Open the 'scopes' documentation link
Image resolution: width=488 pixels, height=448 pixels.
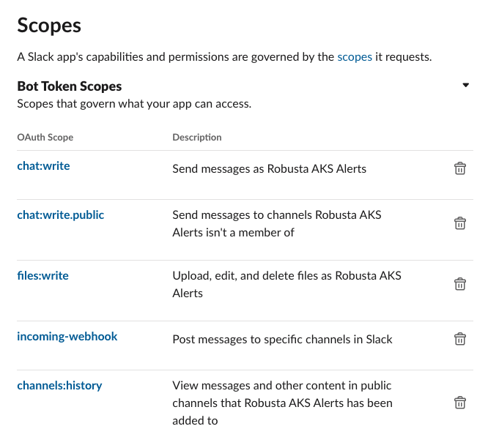click(355, 56)
